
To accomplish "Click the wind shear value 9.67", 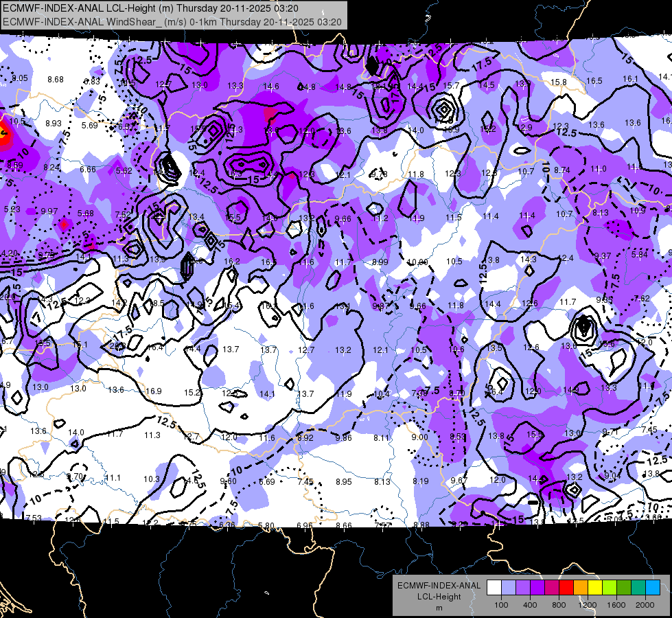I will 459,481.
